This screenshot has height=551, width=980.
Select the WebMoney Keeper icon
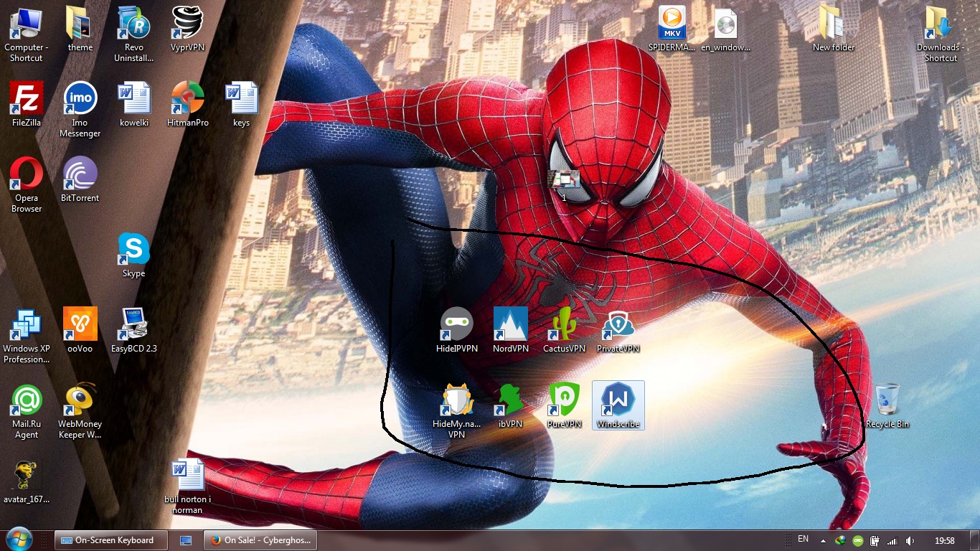tap(80, 410)
